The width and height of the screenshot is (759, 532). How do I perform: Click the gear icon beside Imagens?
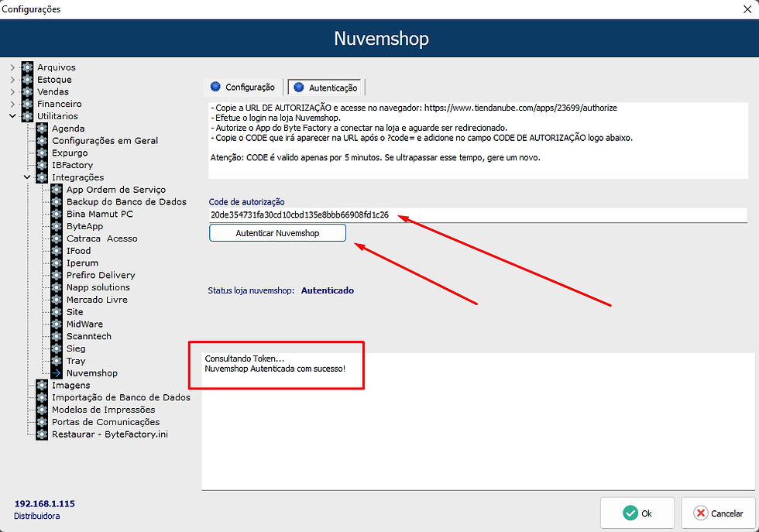(42, 386)
